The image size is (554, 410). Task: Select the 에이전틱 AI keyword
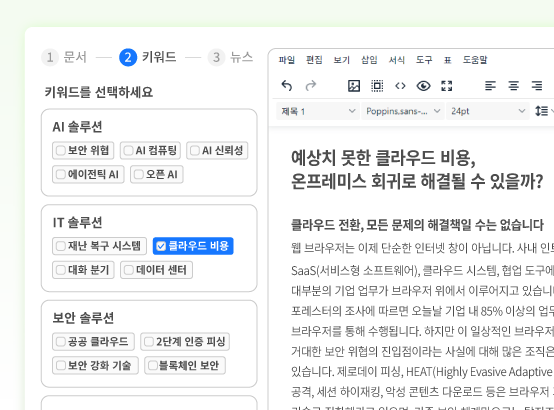pyautogui.click(x=88, y=174)
